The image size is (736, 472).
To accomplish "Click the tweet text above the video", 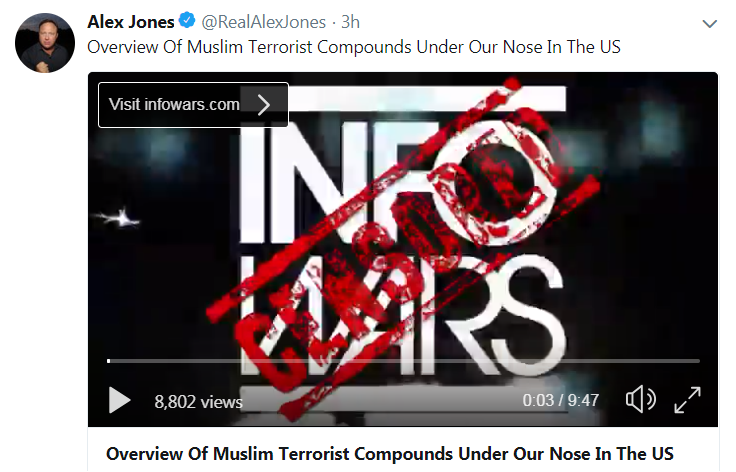I will click(354, 47).
